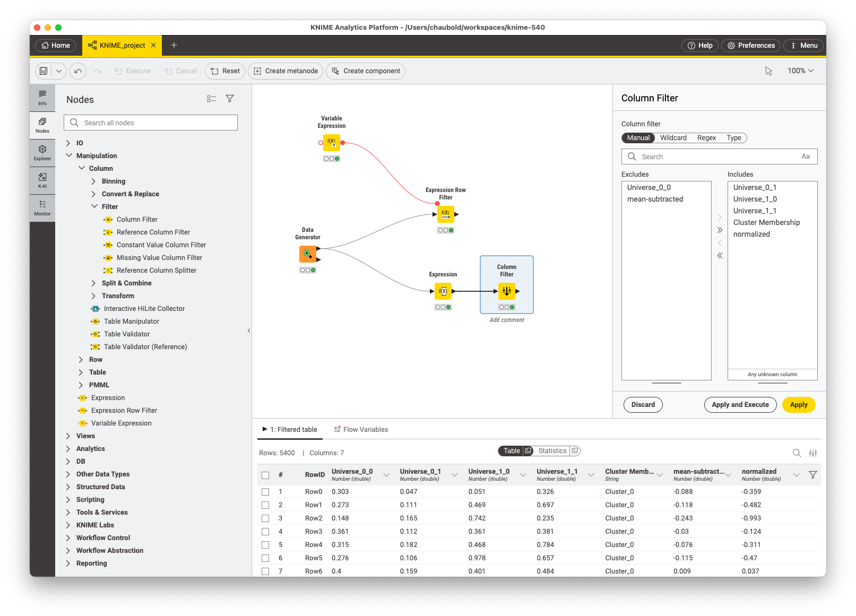
Task: Check the checkbox for Row0
Action: 265,491
